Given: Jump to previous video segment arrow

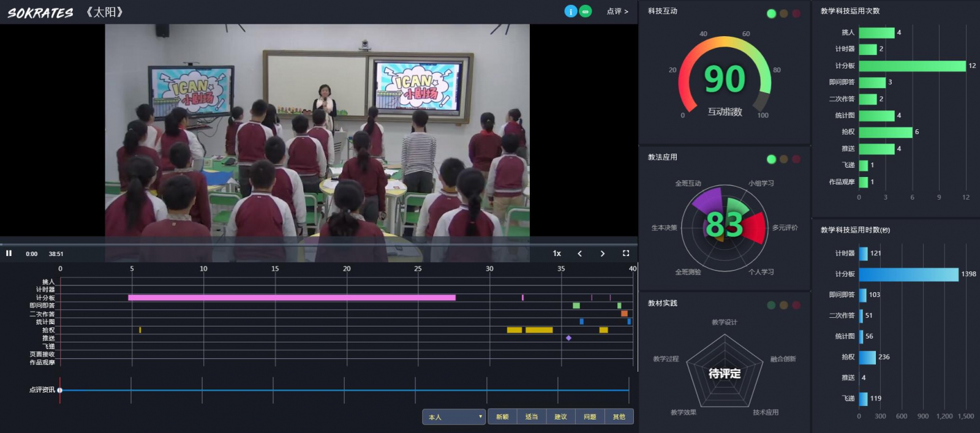Looking at the screenshot, I should [x=579, y=253].
